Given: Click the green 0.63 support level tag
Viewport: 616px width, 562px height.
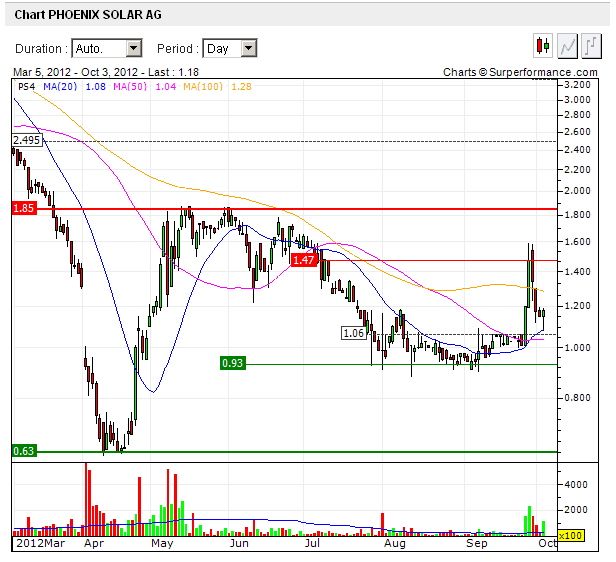Looking at the screenshot, I should pyautogui.click(x=24, y=451).
